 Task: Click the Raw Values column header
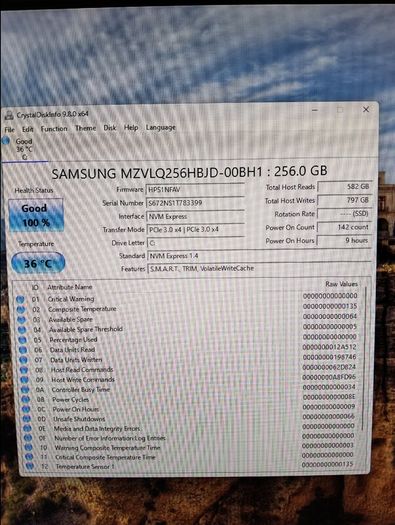(341, 284)
